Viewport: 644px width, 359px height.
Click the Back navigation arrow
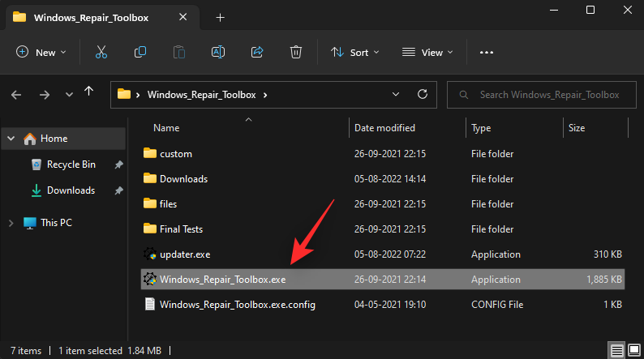16,95
